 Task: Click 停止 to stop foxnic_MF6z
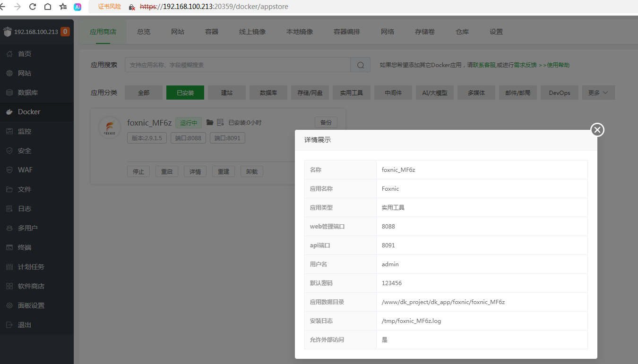click(x=138, y=171)
